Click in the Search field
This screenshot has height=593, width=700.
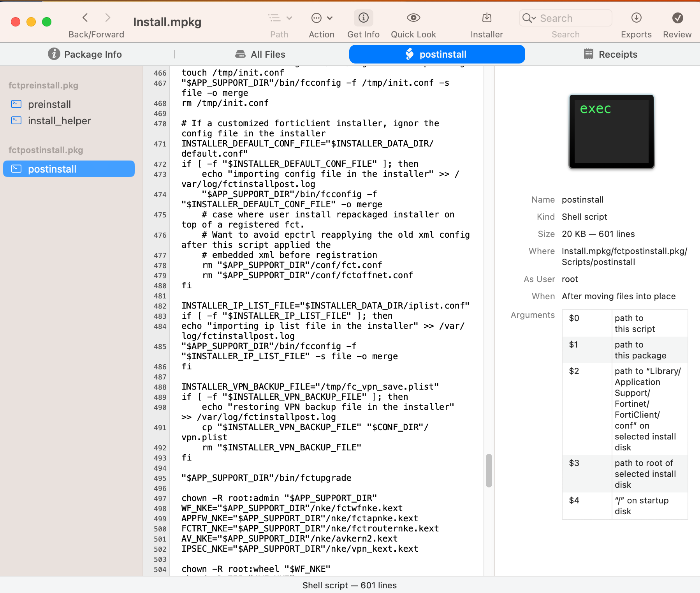[572, 18]
